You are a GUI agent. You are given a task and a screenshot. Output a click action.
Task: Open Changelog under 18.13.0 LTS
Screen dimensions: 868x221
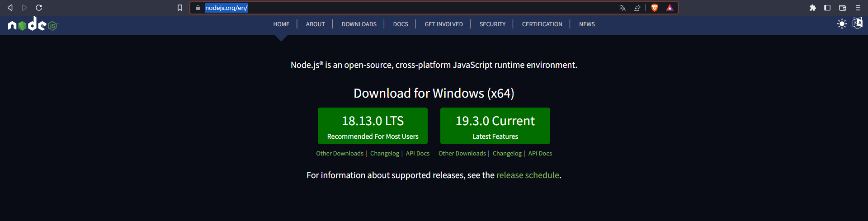click(385, 154)
